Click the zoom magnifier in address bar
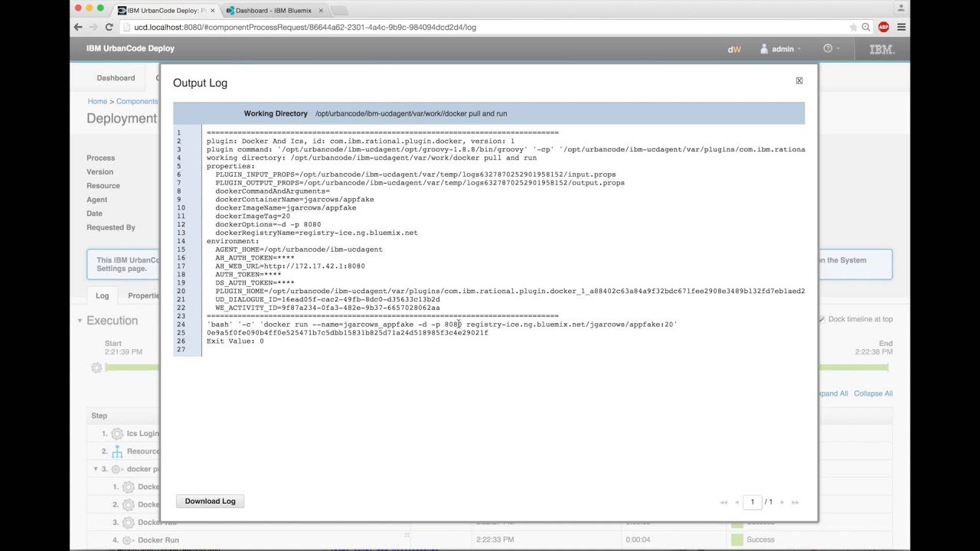 click(x=866, y=27)
